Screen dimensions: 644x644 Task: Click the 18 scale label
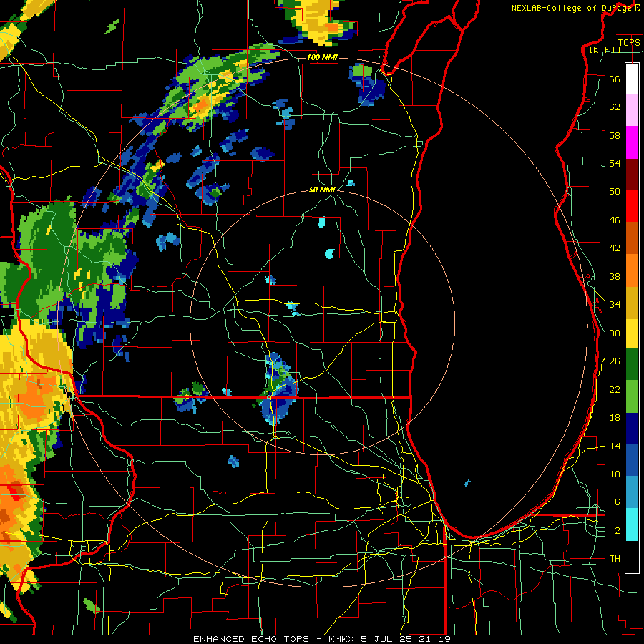coord(615,418)
